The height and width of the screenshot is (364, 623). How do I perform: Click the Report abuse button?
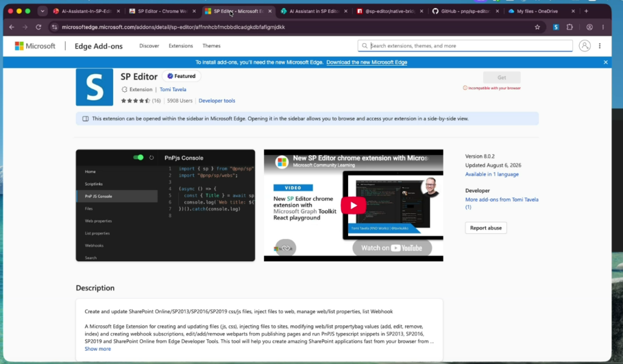486,228
